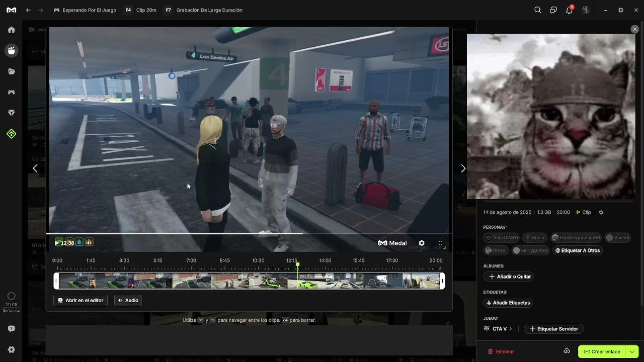This screenshot has height=362, width=644.
Task: Open the Home section in the sidebar
Action: (x=12, y=30)
